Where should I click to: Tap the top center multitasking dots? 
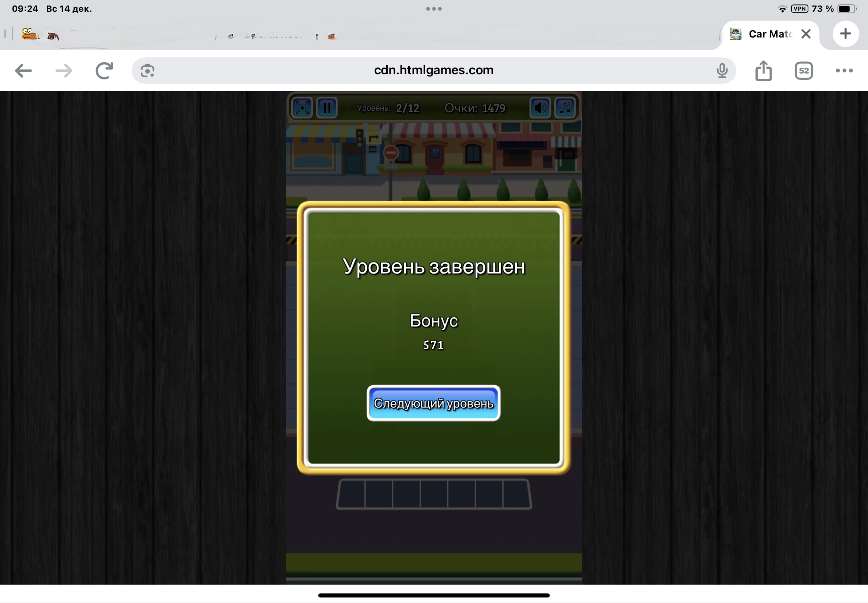click(x=433, y=9)
